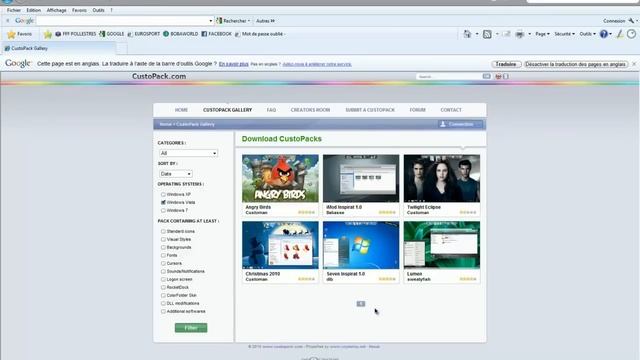Click the CustoPack site search field
The height and width of the screenshot is (360, 640).
click(449, 76)
